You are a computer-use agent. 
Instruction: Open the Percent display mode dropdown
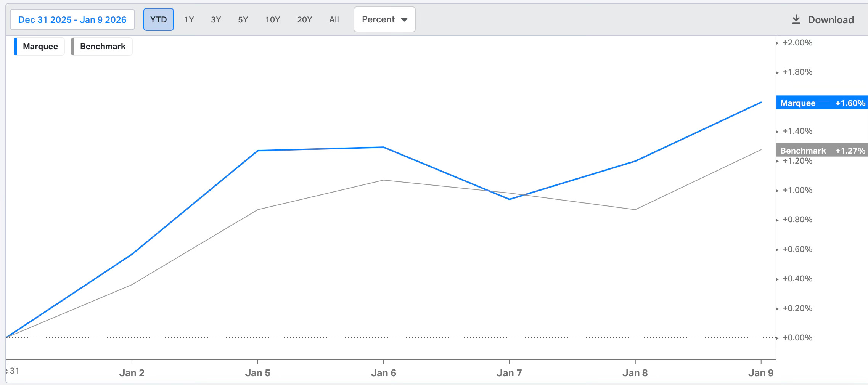pyautogui.click(x=384, y=19)
